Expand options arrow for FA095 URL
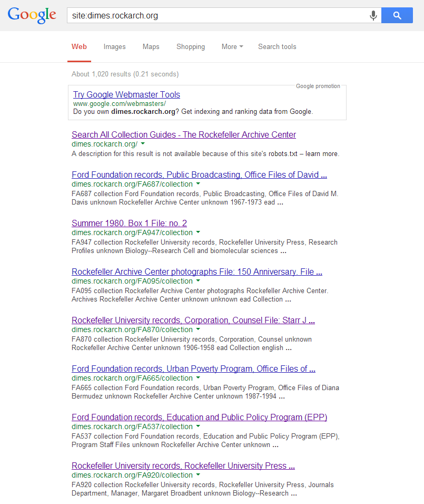Image resolution: width=424 pixels, height=504 pixels. coord(198,281)
